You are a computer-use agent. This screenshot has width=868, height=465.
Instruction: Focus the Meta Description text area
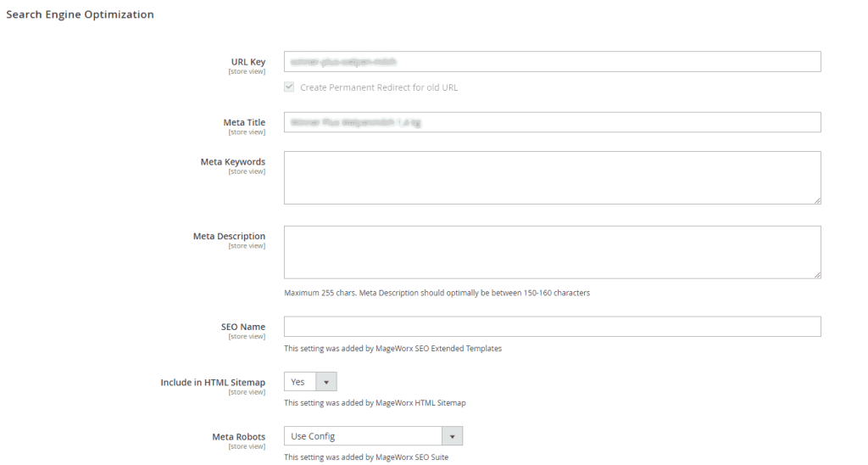[552, 252]
